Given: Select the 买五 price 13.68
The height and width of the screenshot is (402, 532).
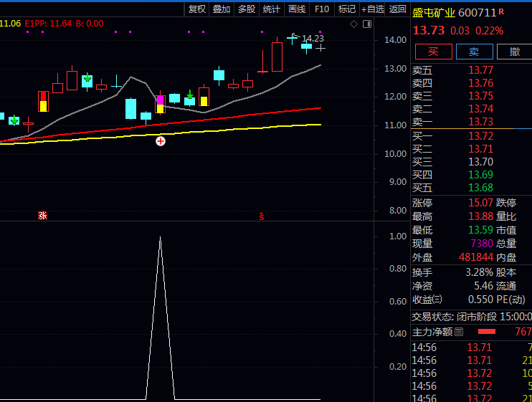Looking at the screenshot, I should pyautogui.click(x=481, y=188).
